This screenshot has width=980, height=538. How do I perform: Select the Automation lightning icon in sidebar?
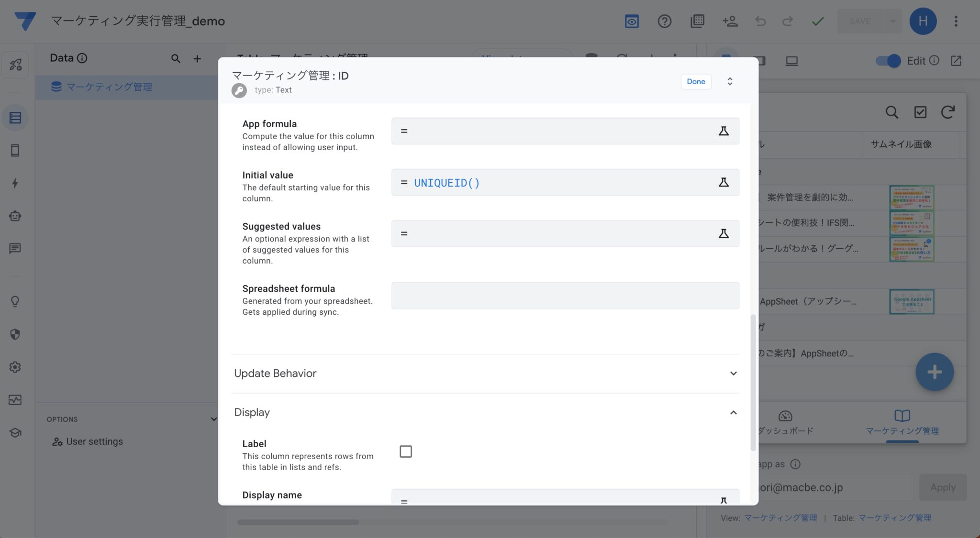[x=15, y=183]
